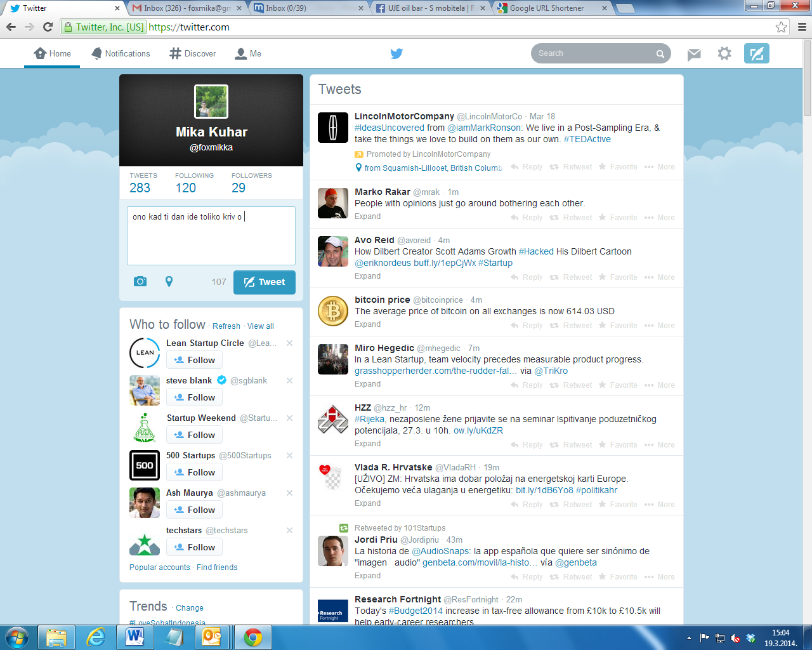Open Windows Start menu
This screenshot has height=650, width=812.
tap(16, 637)
